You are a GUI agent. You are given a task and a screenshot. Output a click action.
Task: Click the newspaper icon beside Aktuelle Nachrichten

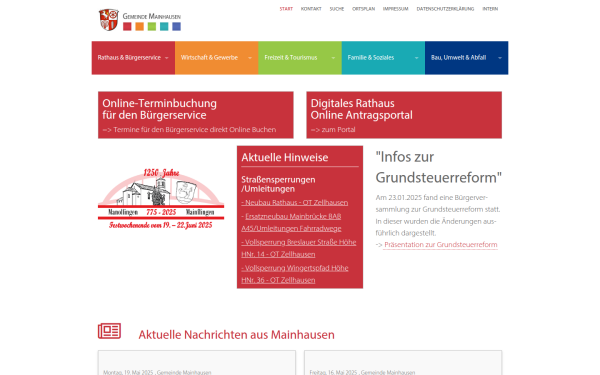[x=109, y=331]
